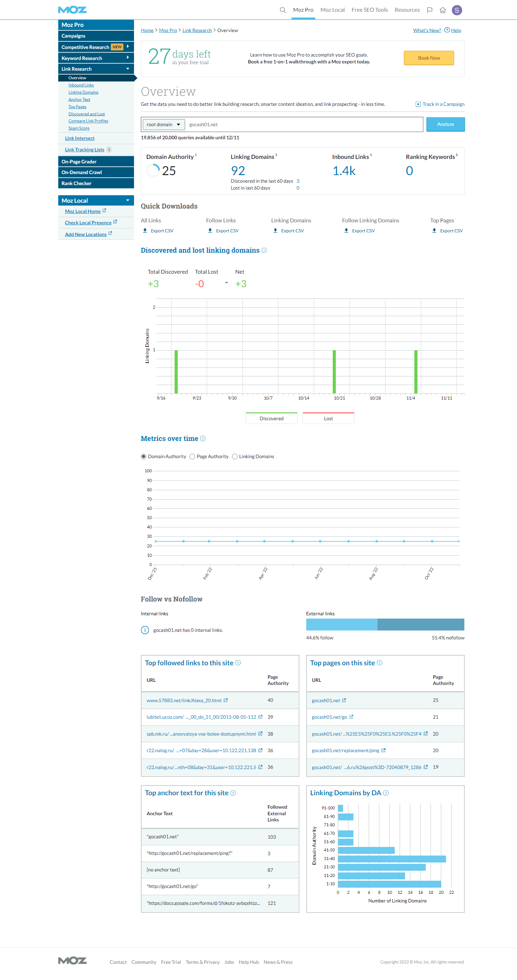Click the nofollow portion of external links bar

[x=421, y=624]
